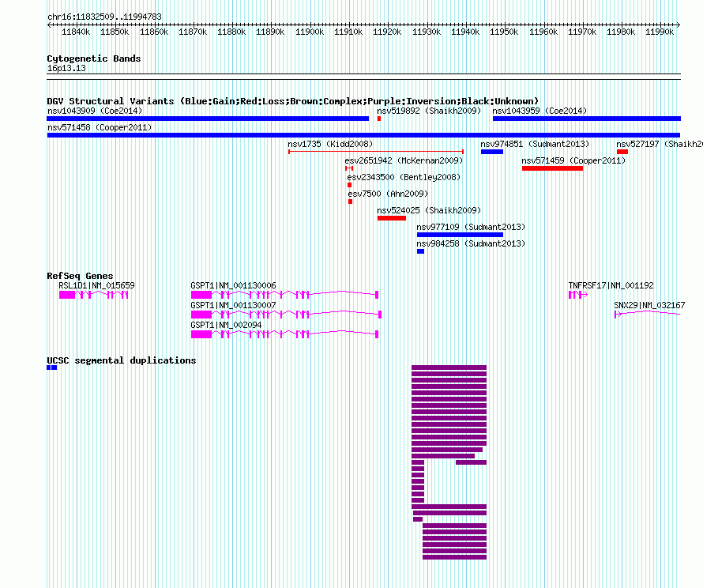Open SNX29|NM_032167 gene label
Viewport: 703px width, 588px height.
(649, 305)
